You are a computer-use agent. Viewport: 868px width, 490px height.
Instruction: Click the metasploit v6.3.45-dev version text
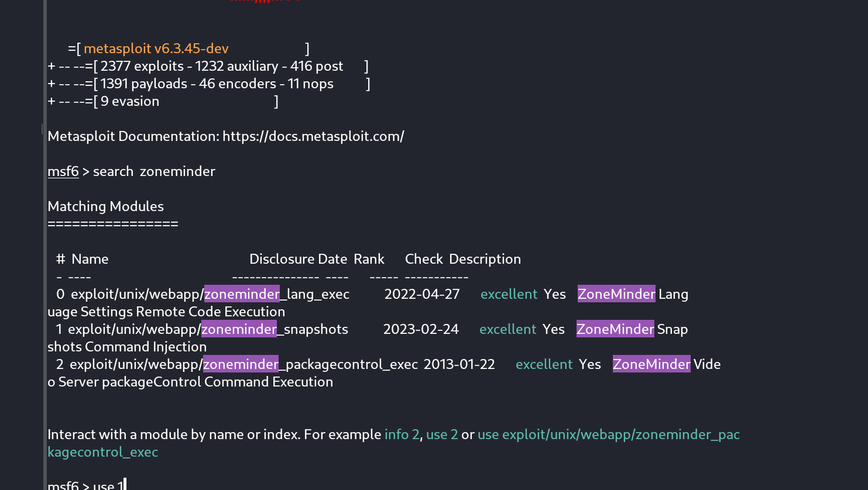(156, 49)
